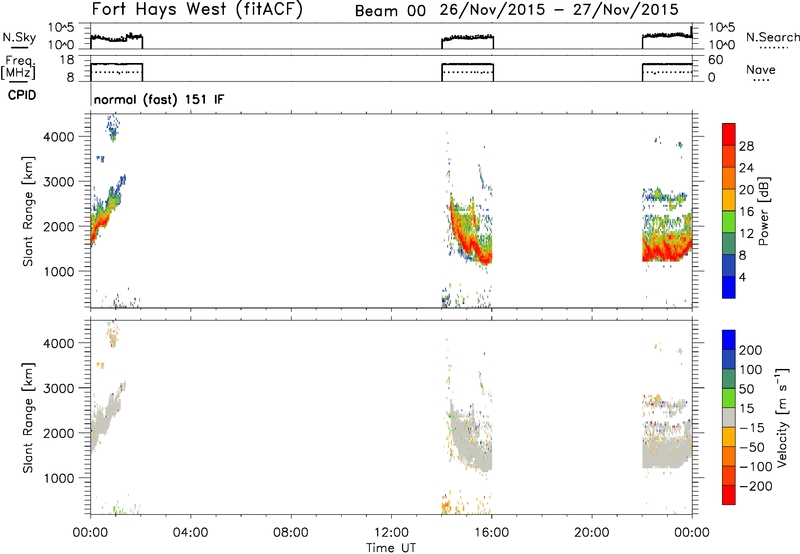Viewport: 800px width, 554px height.
Task: Click the 'N.Search' legend label
Action: (772, 37)
